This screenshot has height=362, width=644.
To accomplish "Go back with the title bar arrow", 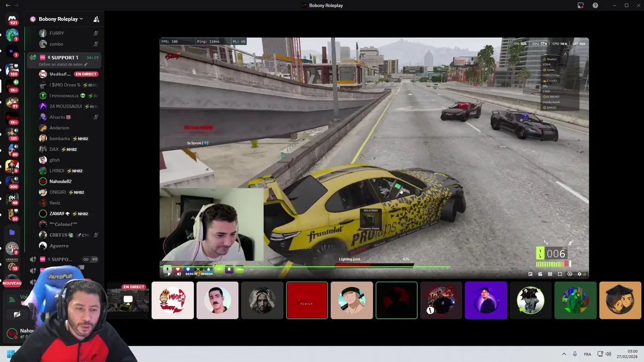I will pos(8,5).
